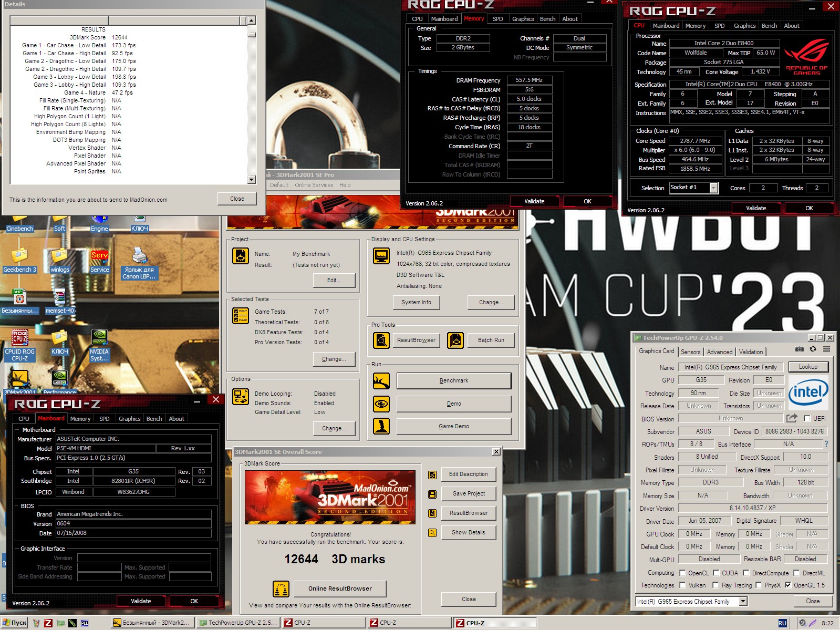Click the Edit button in the Project group
The image size is (840, 630).
click(x=334, y=281)
